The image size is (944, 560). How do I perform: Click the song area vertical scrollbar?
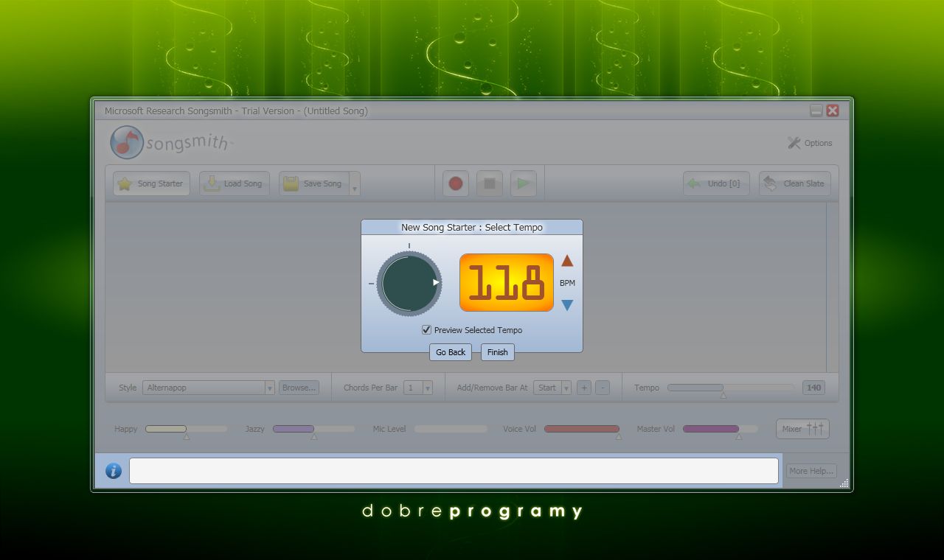coord(832,287)
